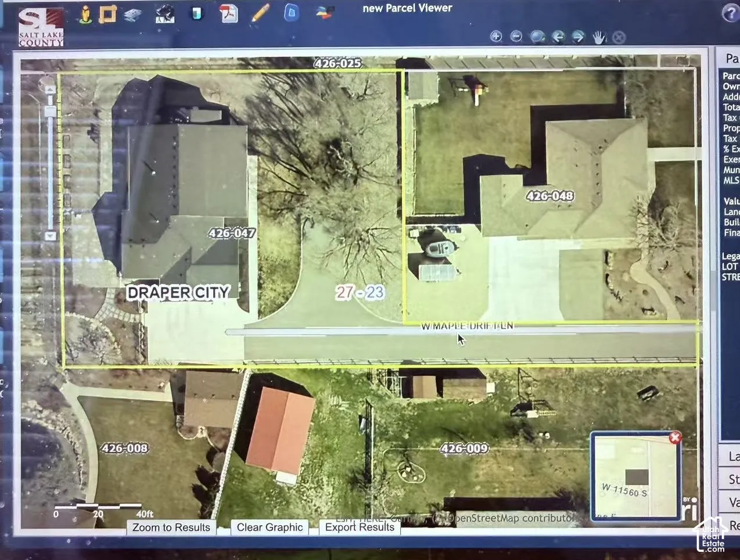Click the 27-23 section label on map

point(360,292)
